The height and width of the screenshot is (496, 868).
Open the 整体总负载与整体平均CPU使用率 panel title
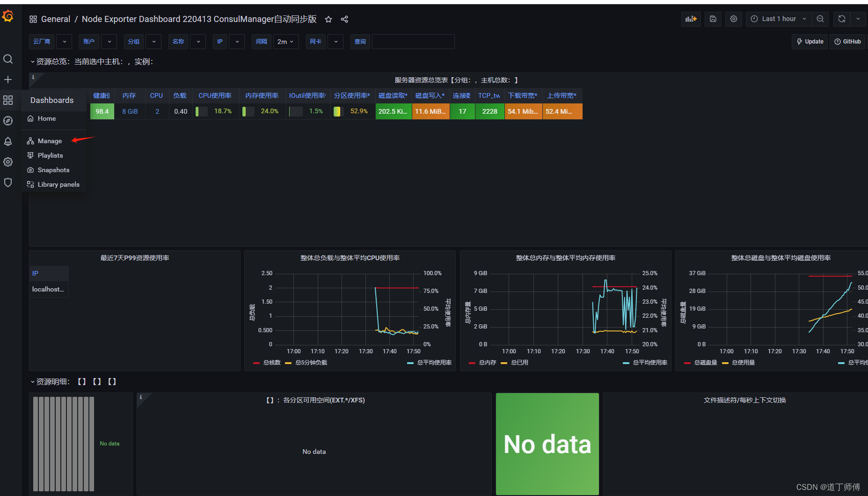[x=350, y=258]
